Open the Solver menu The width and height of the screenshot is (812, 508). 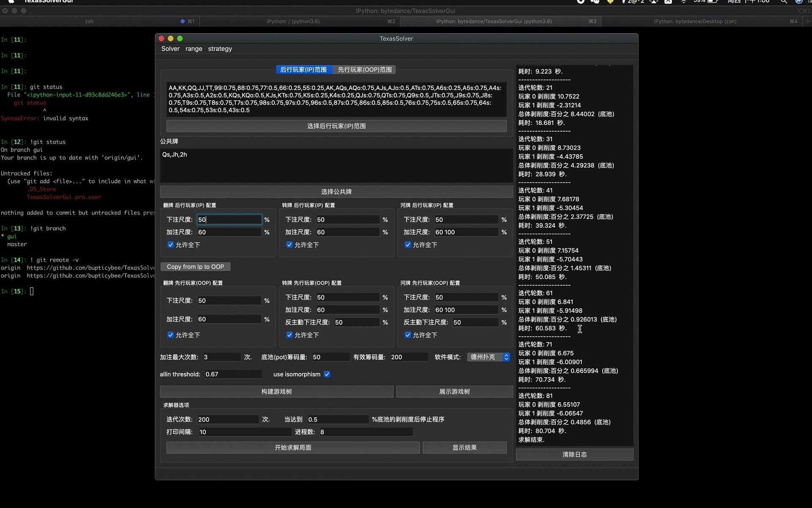click(170, 49)
